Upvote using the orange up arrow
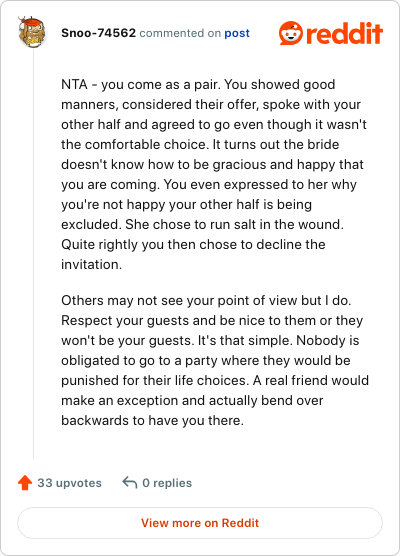 pos(25,483)
